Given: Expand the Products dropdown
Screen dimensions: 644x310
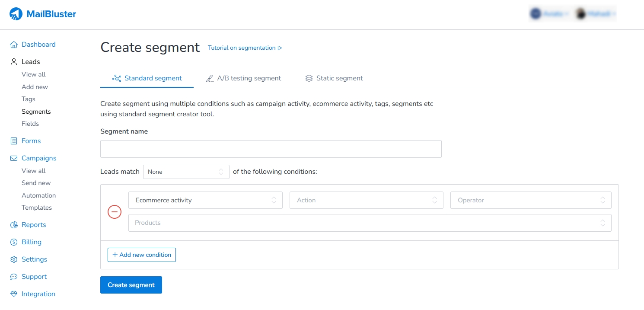Looking at the screenshot, I should pyautogui.click(x=370, y=223).
